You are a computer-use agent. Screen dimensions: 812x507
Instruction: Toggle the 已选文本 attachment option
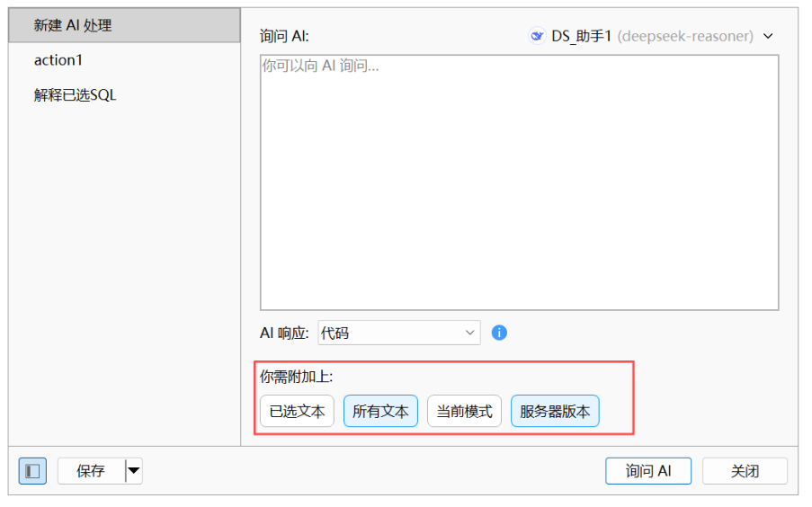coord(297,412)
